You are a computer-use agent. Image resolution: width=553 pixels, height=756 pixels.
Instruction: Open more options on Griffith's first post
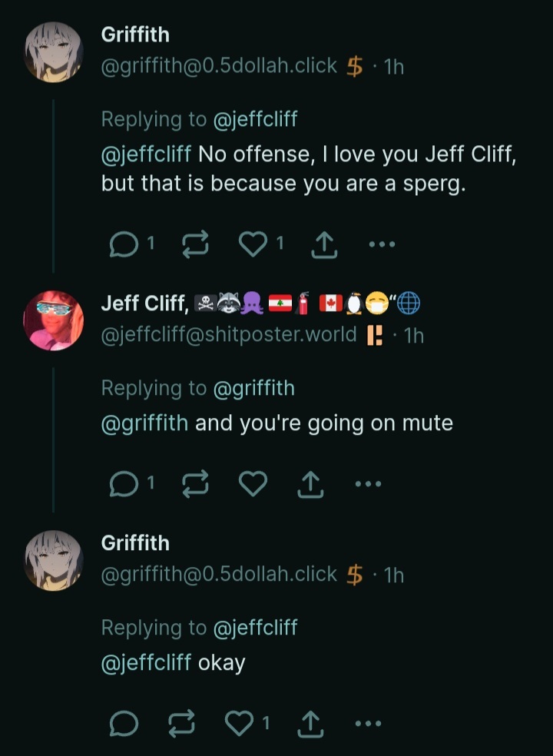pos(382,244)
